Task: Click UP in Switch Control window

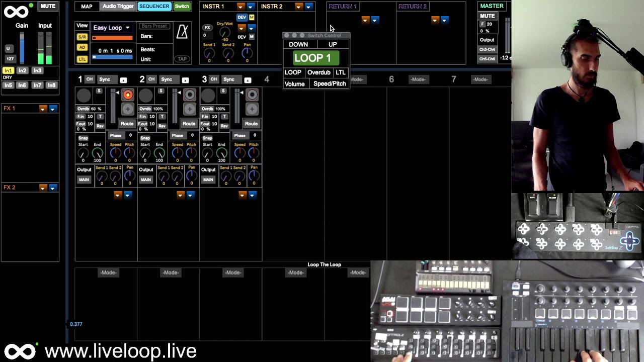Action: pyautogui.click(x=333, y=44)
